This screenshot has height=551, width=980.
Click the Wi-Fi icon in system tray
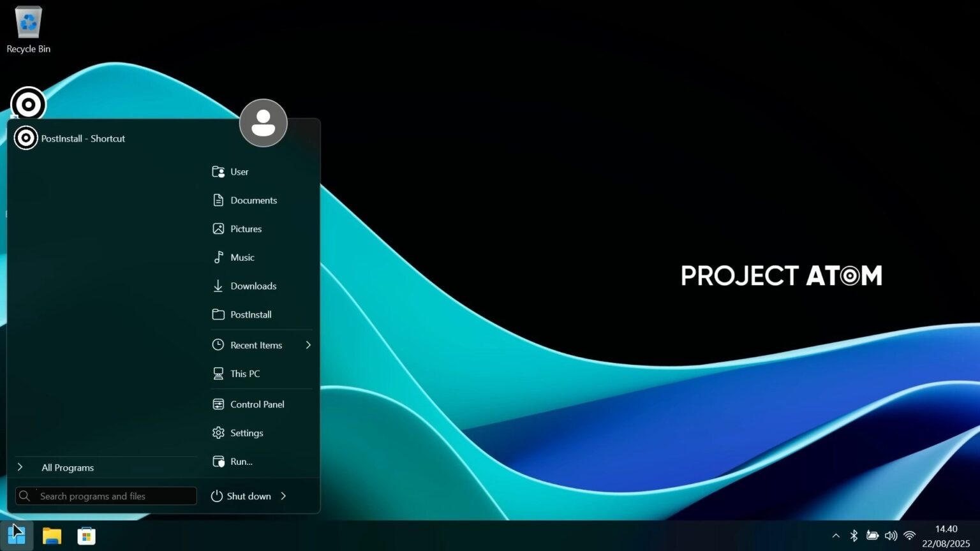pyautogui.click(x=909, y=536)
